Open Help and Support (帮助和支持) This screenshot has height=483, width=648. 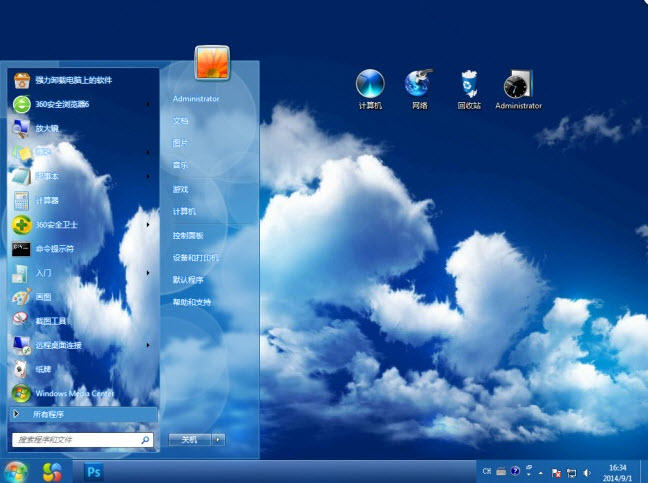coord(192,302)
